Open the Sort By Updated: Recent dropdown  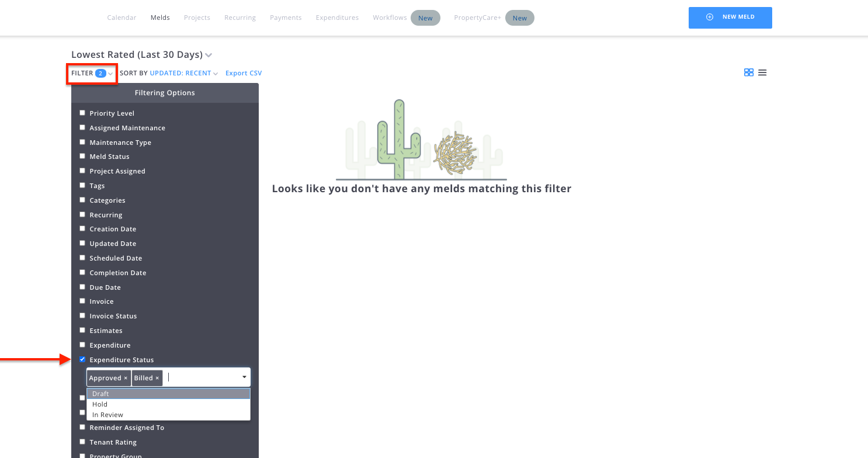coord(183,74)
